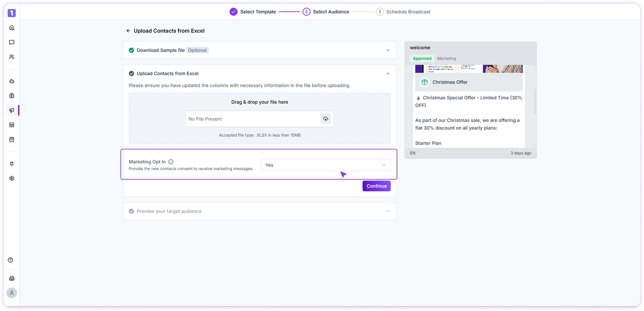
Task: Click the '3 days ago' timestamp
Action: (521, 153)
